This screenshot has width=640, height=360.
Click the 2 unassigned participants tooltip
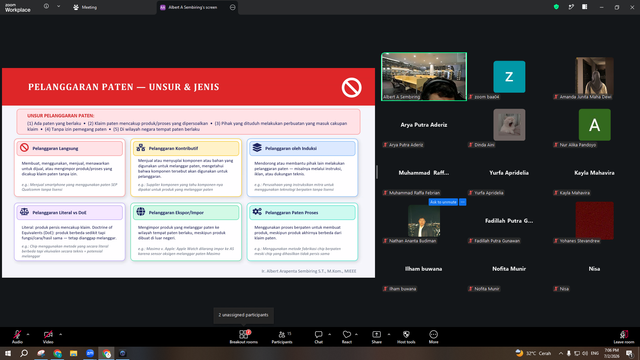pos(243,315)
